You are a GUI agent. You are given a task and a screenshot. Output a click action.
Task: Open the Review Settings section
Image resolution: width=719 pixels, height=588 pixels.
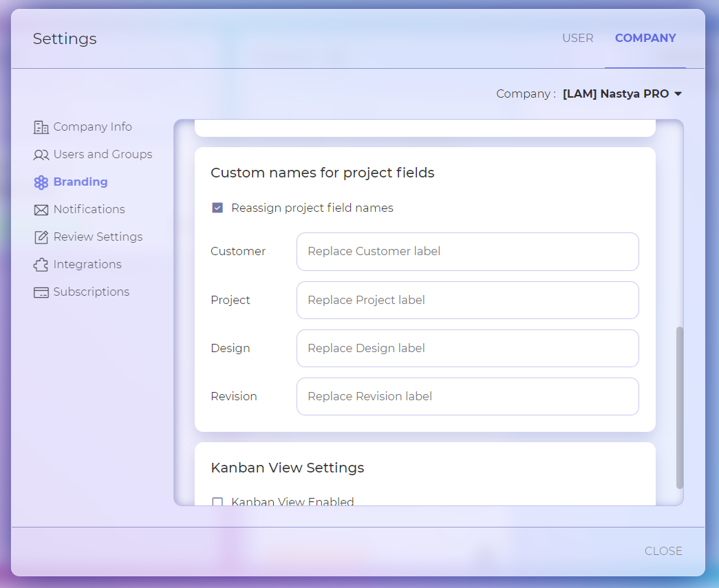click(98, 237)
